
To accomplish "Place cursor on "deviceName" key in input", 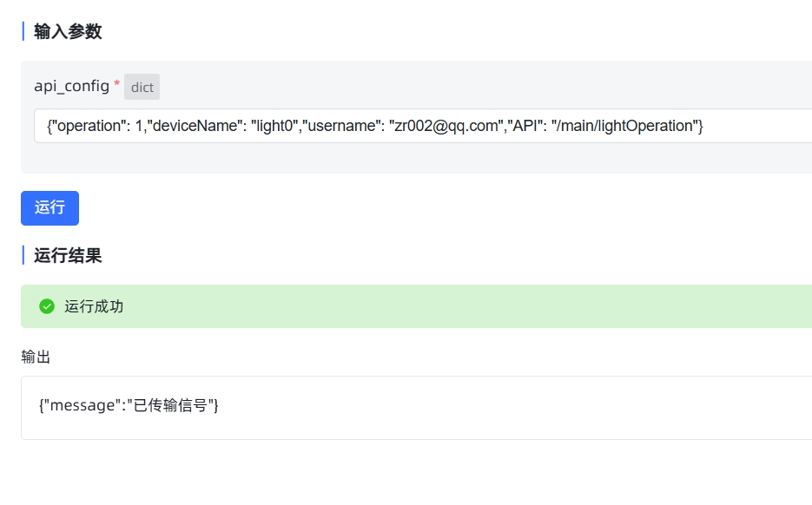I will tap(193, 126).
